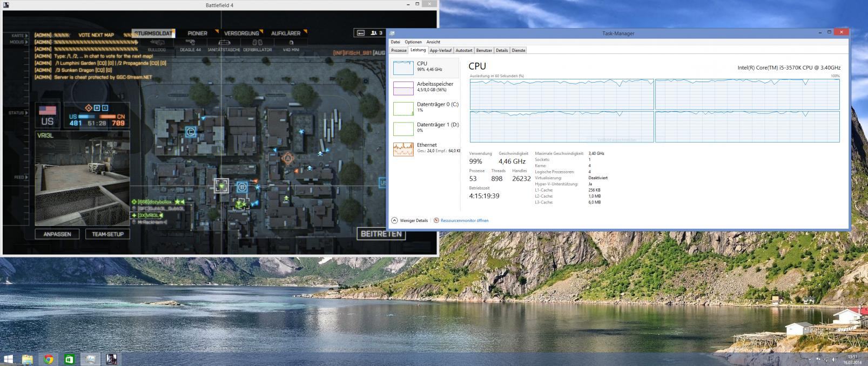Open File Explorer from the taskbar
The width and height of the screenshot is (868, 366).
pyautogui.click(x=28, y=359)
